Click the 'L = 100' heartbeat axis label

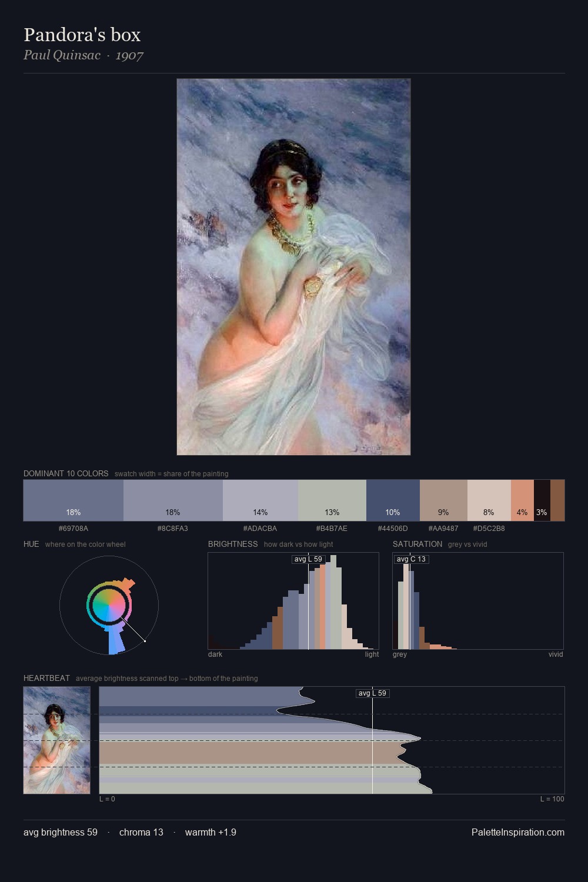(552, 799)
